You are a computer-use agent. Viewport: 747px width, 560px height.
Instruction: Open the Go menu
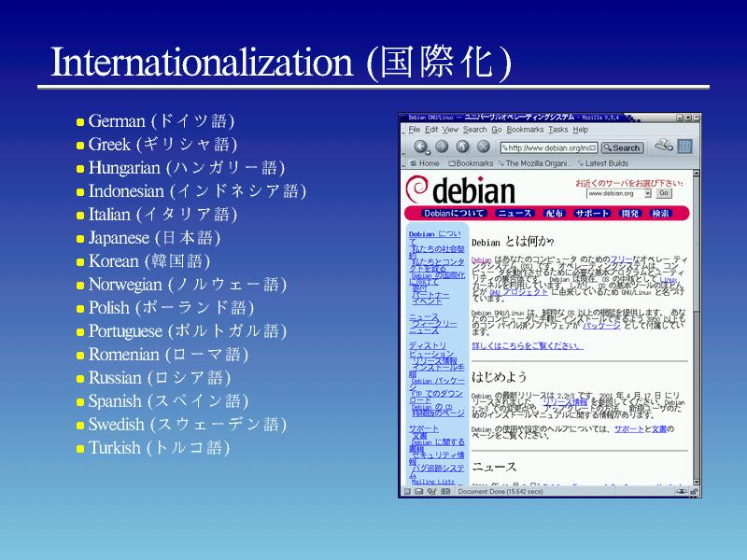point(497,130)
